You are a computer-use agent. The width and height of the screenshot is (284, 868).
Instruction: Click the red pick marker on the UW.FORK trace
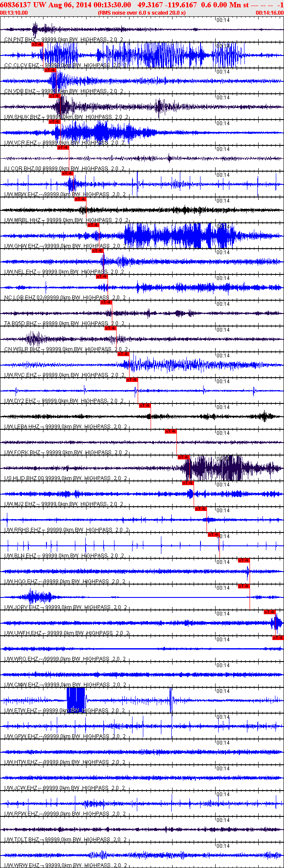171,431
